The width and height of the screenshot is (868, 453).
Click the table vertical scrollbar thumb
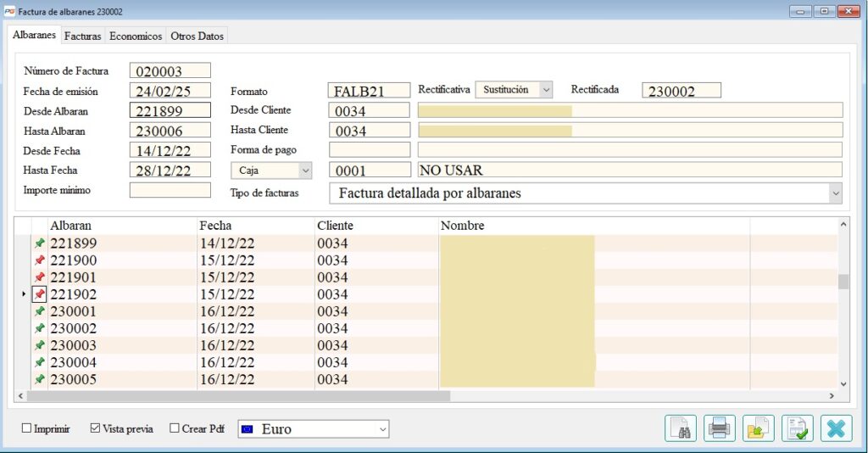point(843,282)
